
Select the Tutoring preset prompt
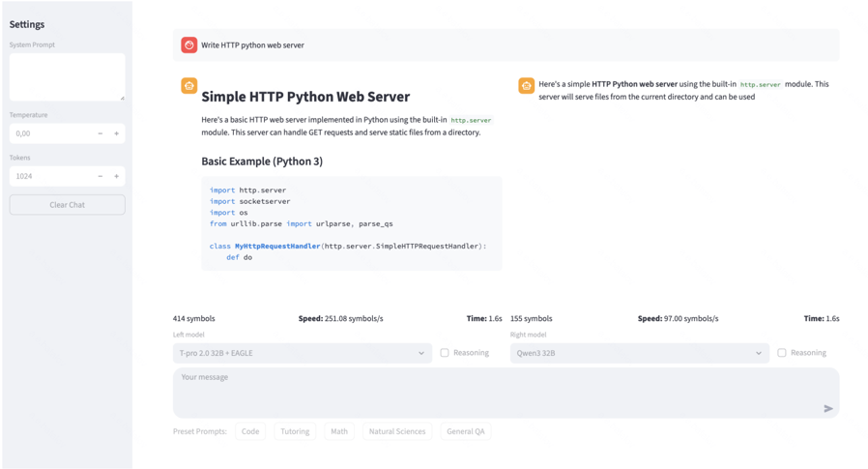tap(295, 431)
